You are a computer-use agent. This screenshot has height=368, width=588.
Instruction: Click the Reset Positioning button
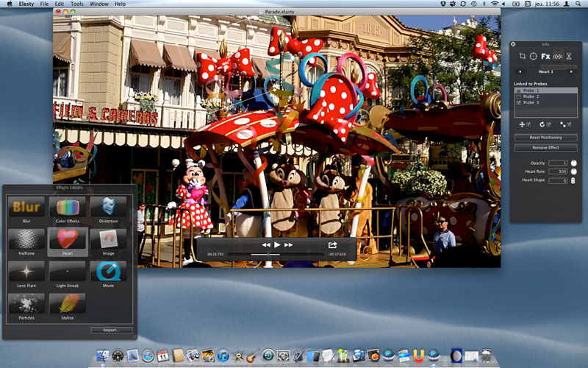(x=545, y=138)
